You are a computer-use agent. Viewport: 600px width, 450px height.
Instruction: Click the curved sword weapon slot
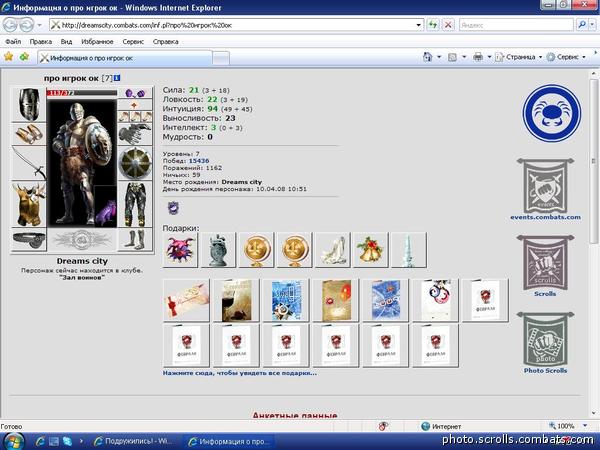click(x=29, y=163)
